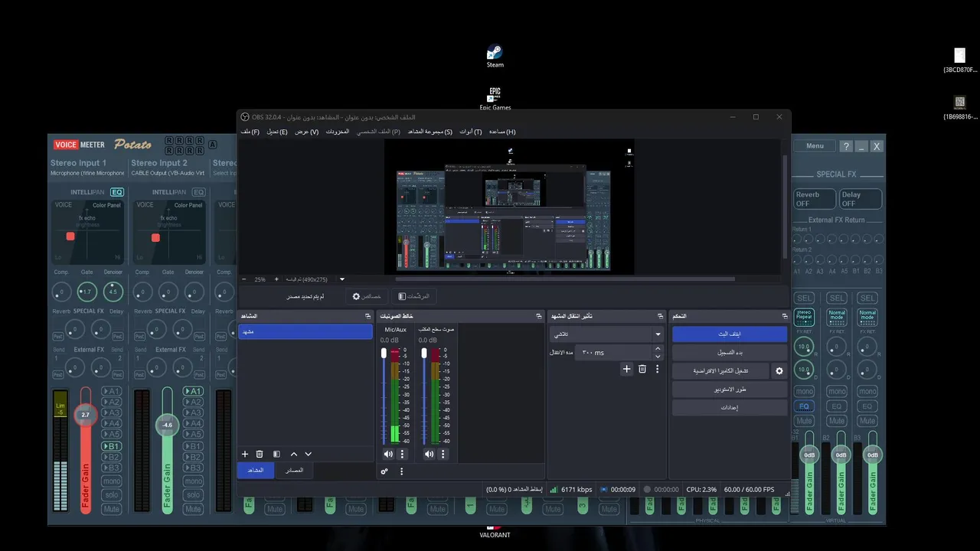Open desktop audio channel three-dots options
This screenshot has height=551, width=980.
pyautogui.click(x=443, y=454)
